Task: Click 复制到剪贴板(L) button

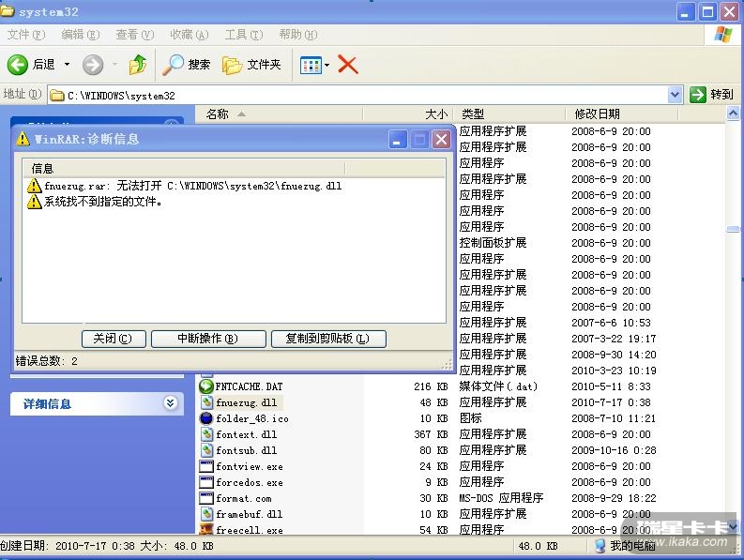Action: 328,339
